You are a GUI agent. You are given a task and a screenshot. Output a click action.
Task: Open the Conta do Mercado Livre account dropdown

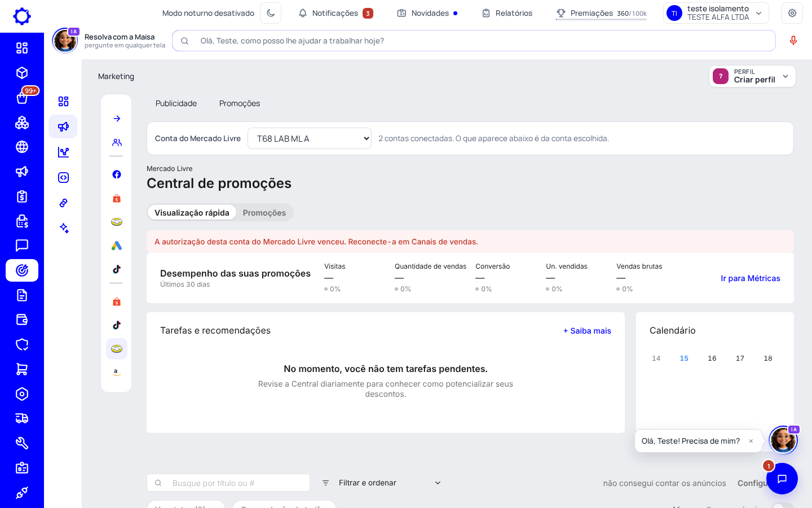pyautogui.click(x=310, y=138)
